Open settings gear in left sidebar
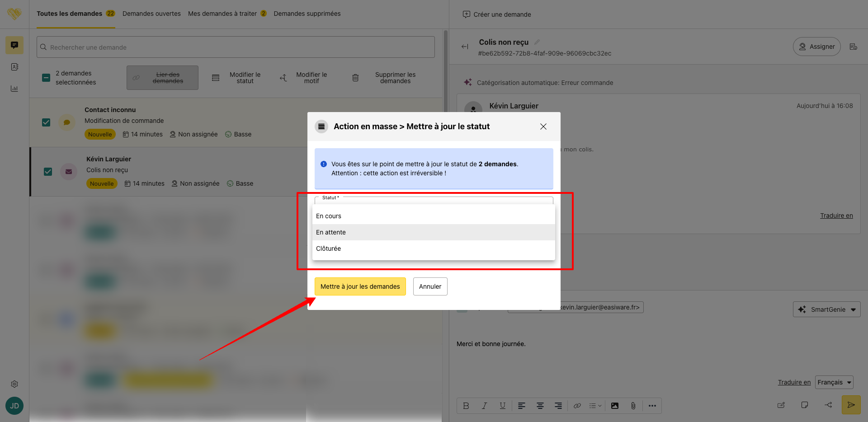Viewport: 868px width, 422px height. [x=14, y=384]
